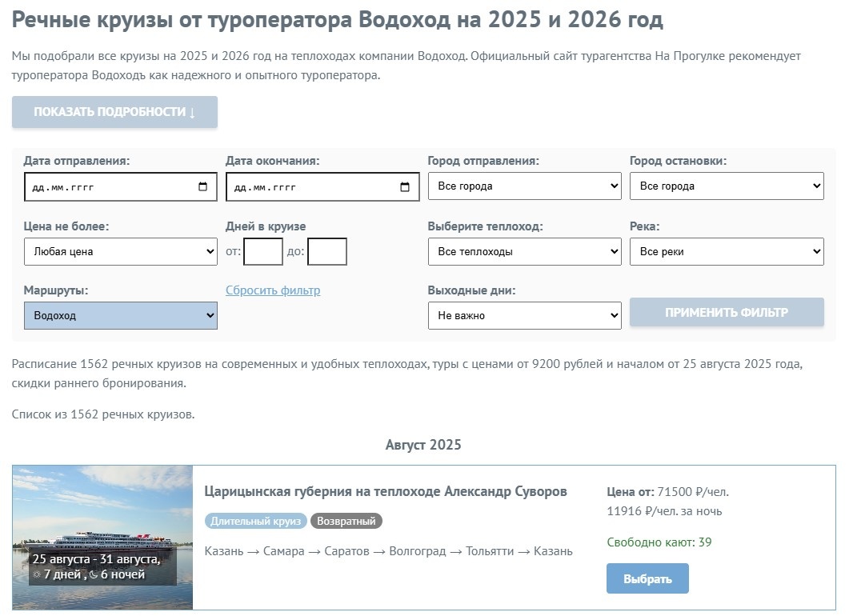Open the Река selection dropdown
The height and width of the screenshot is (616, 849).
pyautogui.click(x=727, y=250)
